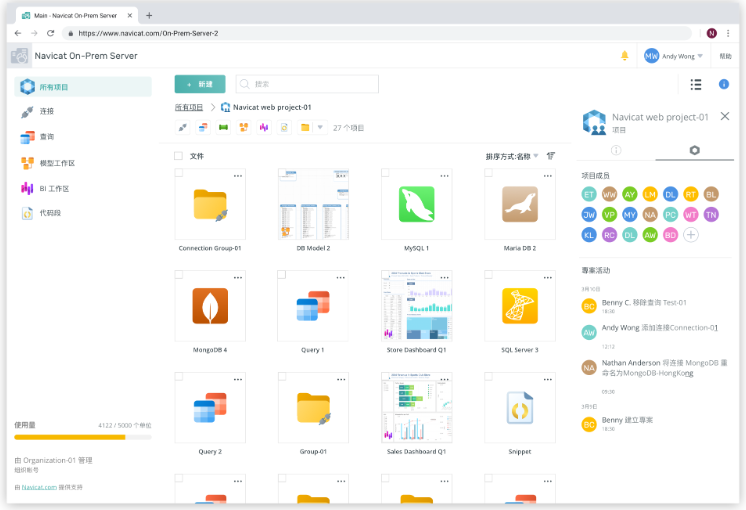
Task: Select 所有项目 in the sidebar
Action: click(83, 87)
